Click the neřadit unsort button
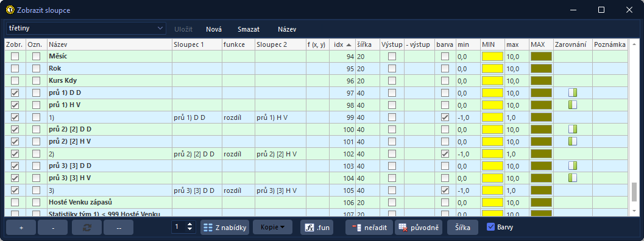 (369, 227)
